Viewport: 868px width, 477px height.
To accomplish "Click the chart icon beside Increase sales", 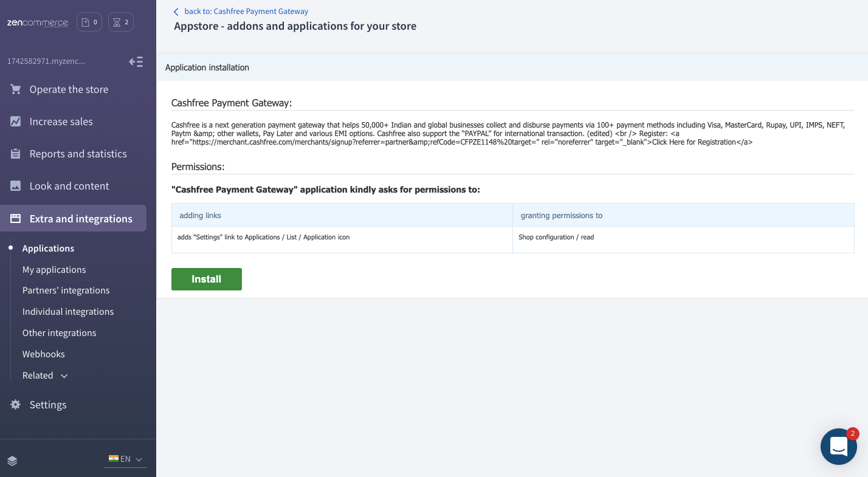I will [x=16, y=122].
